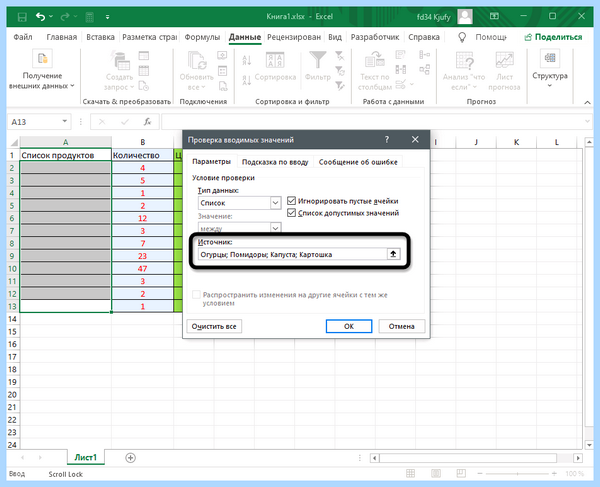Open the Подсказка по вводу tab
Viewport: 600px width, 487px height.
275,162
